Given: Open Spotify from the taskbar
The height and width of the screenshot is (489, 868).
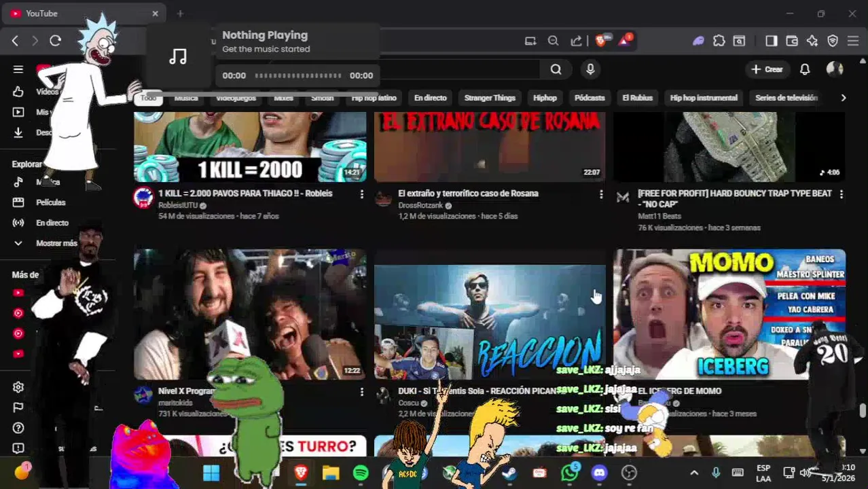Looking at the screenshot, I should click(361, 473).
